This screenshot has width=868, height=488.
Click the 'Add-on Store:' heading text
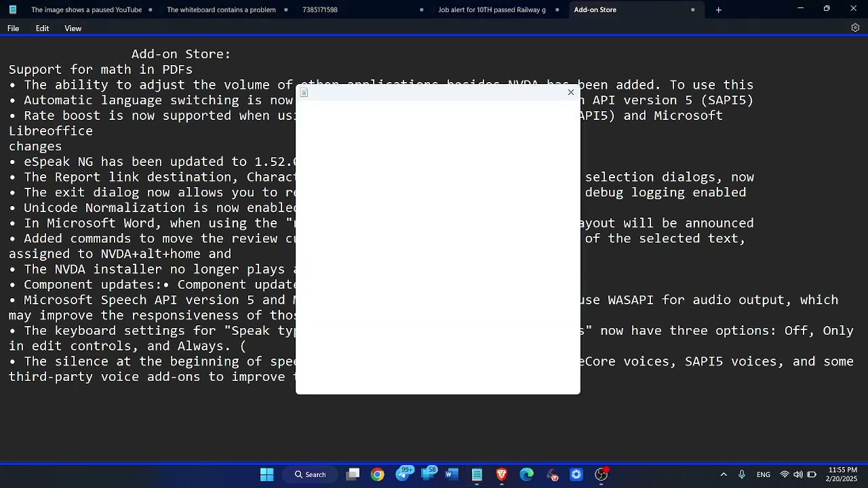[x=181, y=54]
